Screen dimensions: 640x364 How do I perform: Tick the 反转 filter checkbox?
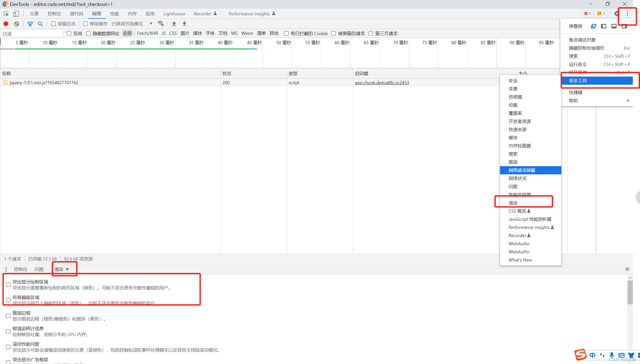(x=69, y=33)
